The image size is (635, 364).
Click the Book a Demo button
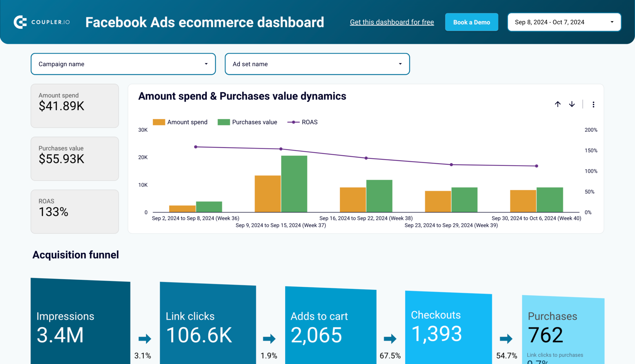click(x=472, y=22)
